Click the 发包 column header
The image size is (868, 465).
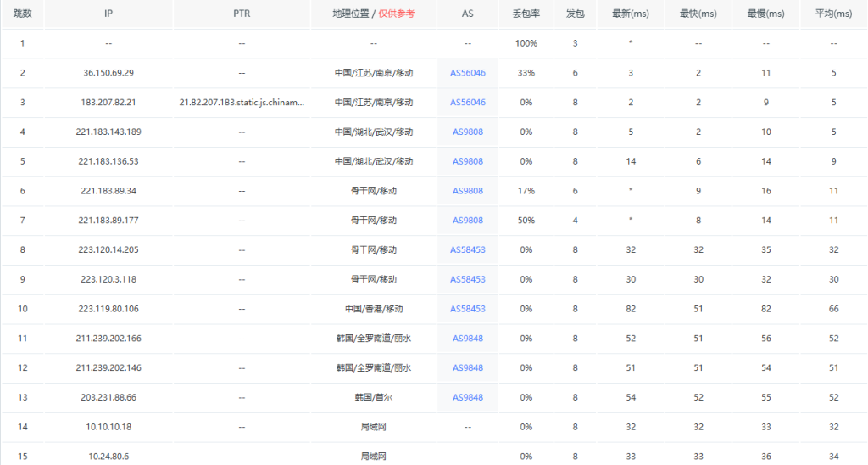coord(576,14)
